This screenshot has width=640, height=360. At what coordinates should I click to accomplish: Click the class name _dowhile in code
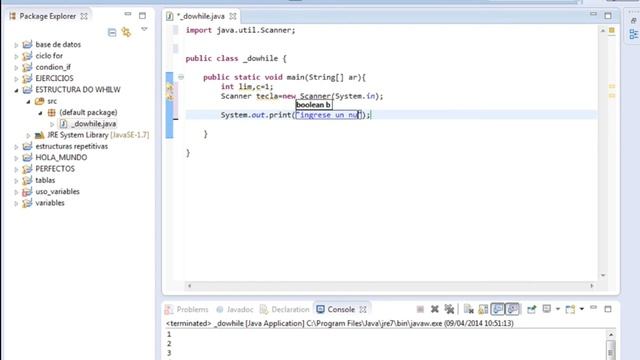260,58
